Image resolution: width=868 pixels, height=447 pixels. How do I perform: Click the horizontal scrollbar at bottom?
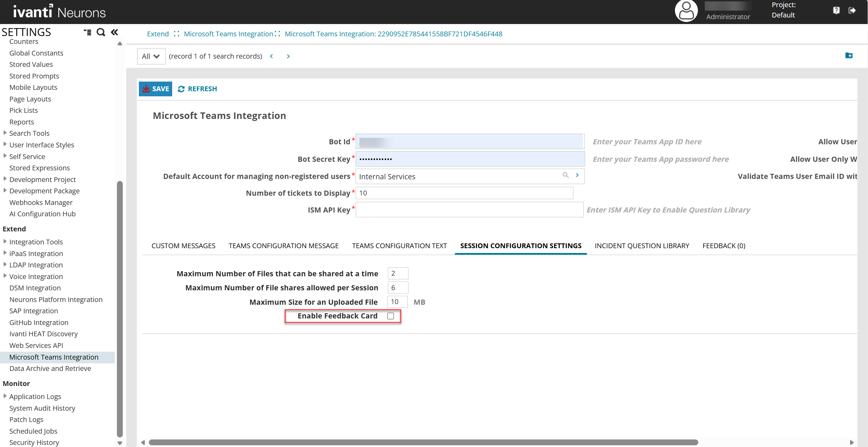(423, 442)
